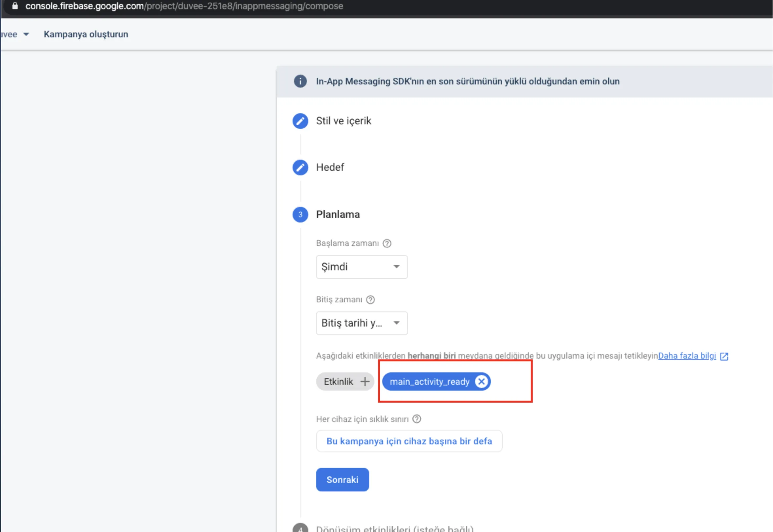Viewport: 773px width, 532px height.
Task: Remove the main_activity_ready event chip
Action: click(x=481, y=382)
